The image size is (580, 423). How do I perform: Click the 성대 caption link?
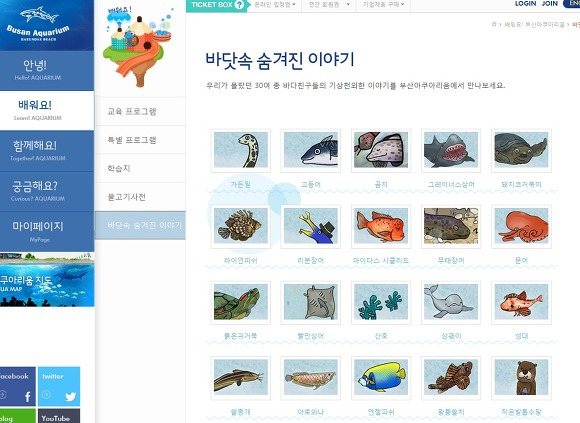521,336
